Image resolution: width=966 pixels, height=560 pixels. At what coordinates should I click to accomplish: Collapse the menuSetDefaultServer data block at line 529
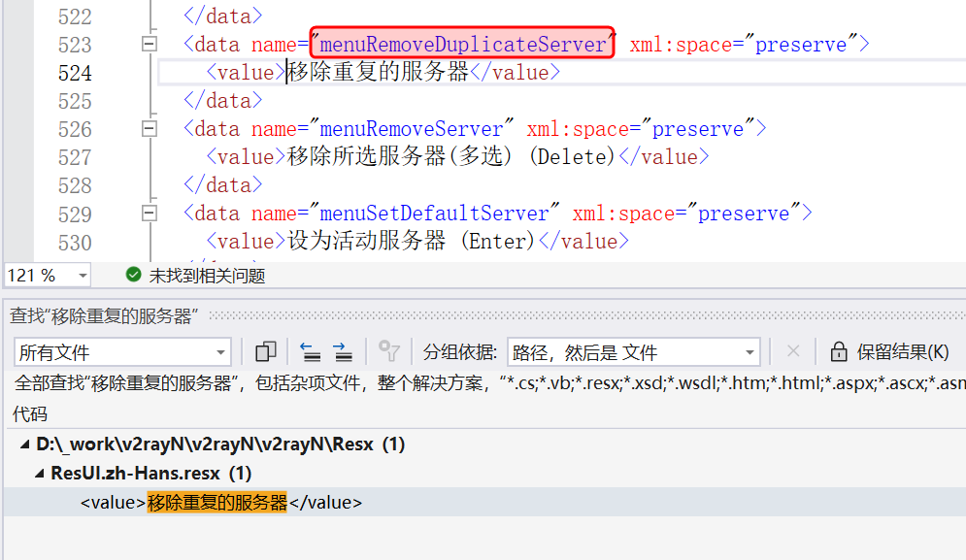[149, 214]
